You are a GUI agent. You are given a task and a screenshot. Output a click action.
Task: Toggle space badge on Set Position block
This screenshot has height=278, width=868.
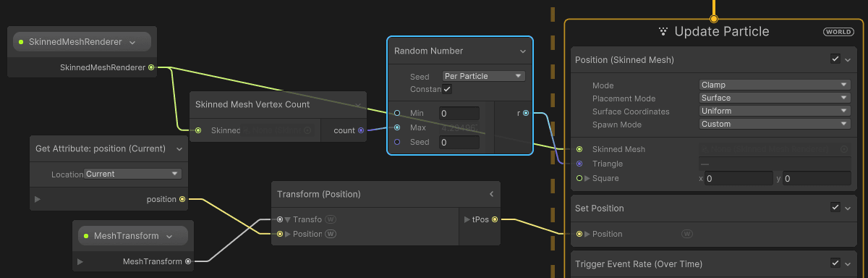(686, 234)
